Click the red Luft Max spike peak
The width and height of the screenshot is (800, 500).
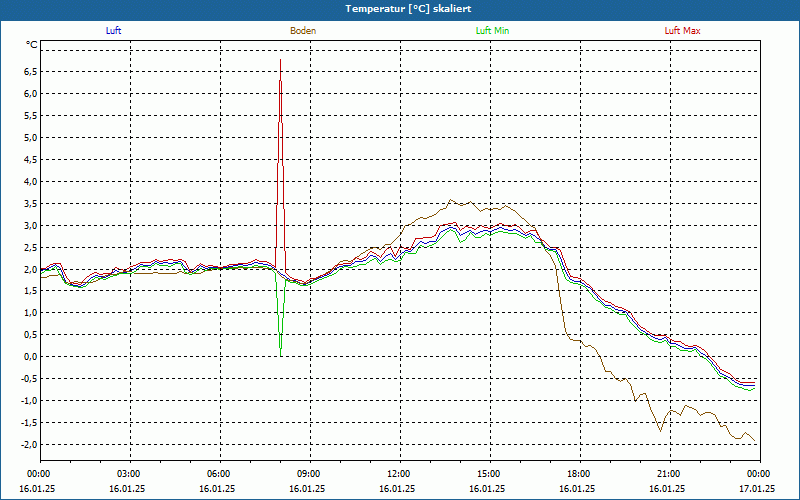[281, 60]
